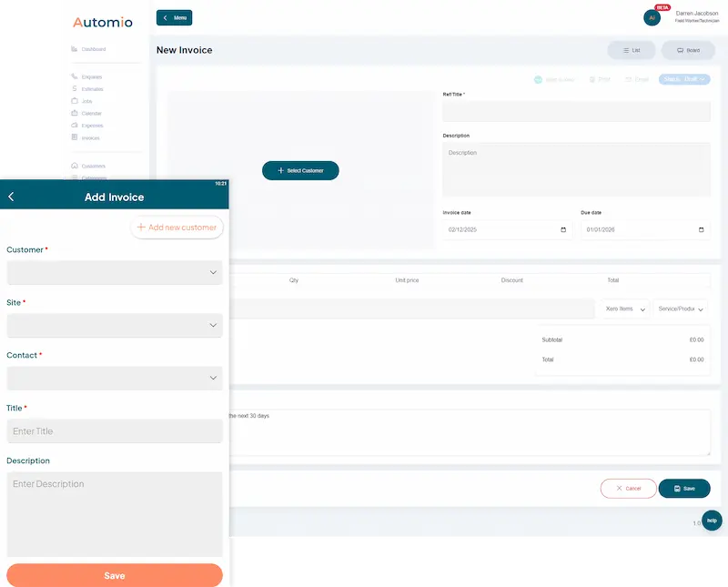Viewport: 728px width, 587px height.
Task: Open Jobs menu item text
Action: tap(86, 101)
